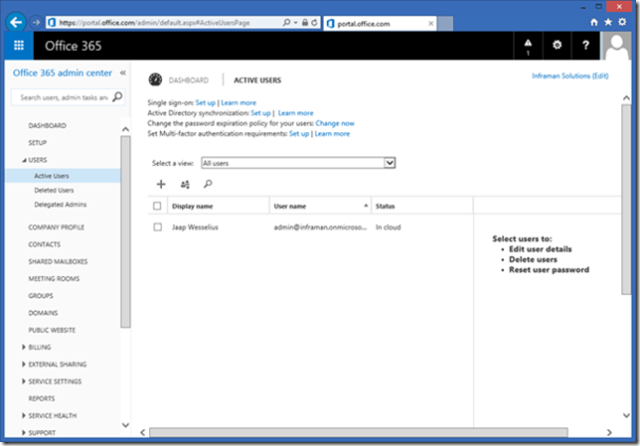The width and height of the screenshot is (640, 446).
Task: Open MEETING ROOMS in navigation
Action: click(54, 279)
